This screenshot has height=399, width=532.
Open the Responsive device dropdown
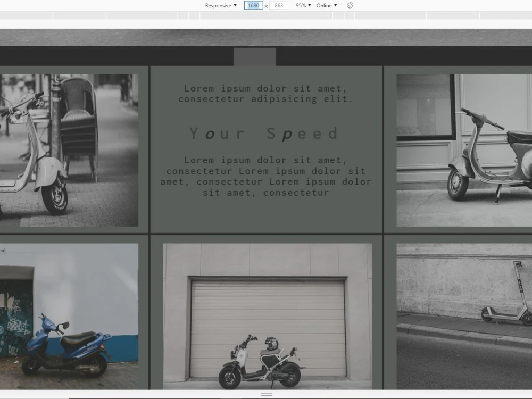(221, 5)
